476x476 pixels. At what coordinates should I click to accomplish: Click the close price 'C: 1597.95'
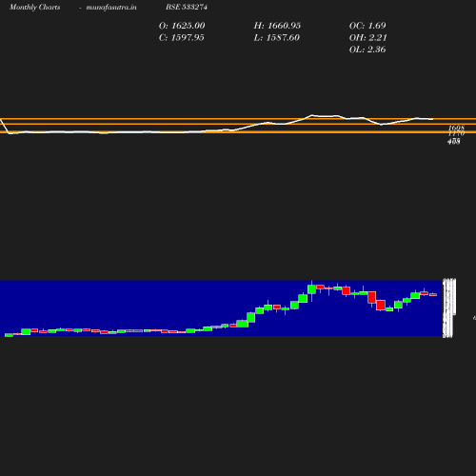[182, 38]
